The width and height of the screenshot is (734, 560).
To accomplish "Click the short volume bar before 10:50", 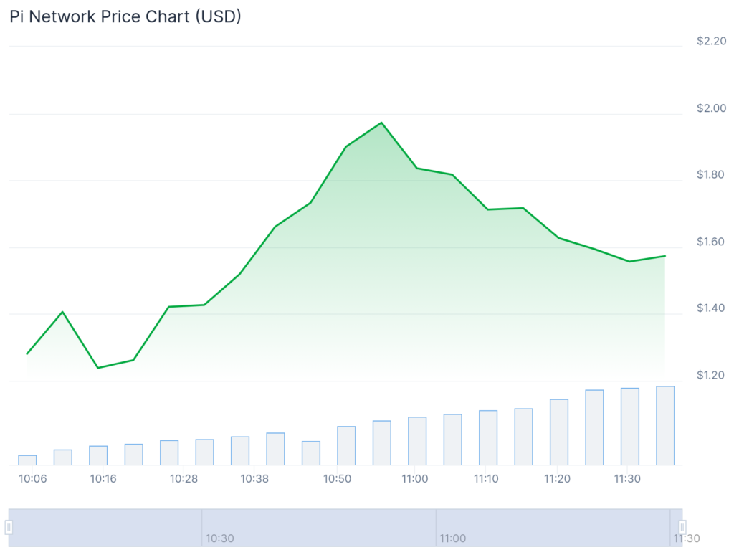I will coord(311,453).
